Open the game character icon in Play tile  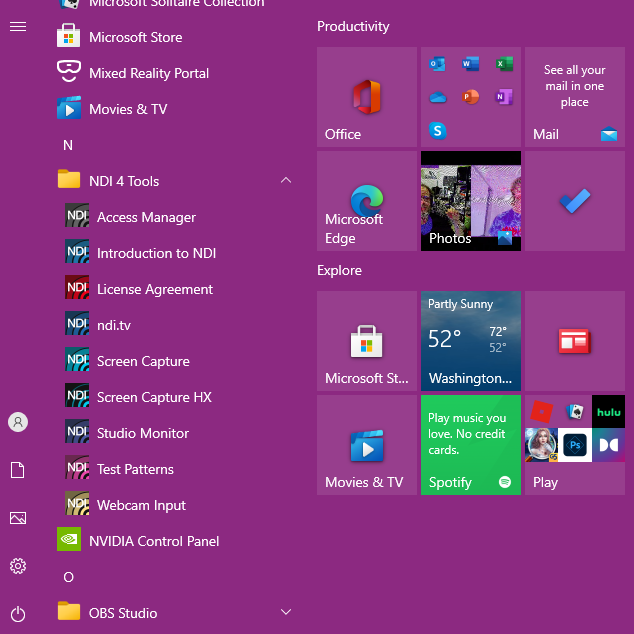click(541, 445)
